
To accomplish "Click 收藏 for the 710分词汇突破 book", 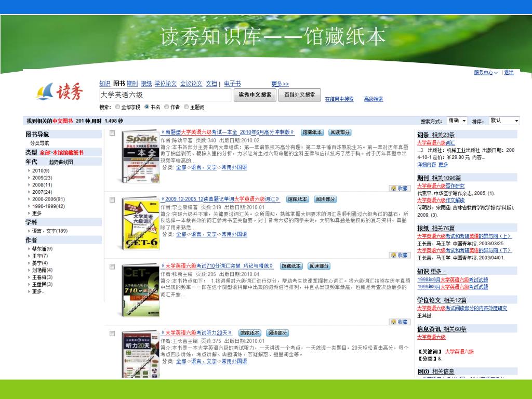I will tap(400, 322).
